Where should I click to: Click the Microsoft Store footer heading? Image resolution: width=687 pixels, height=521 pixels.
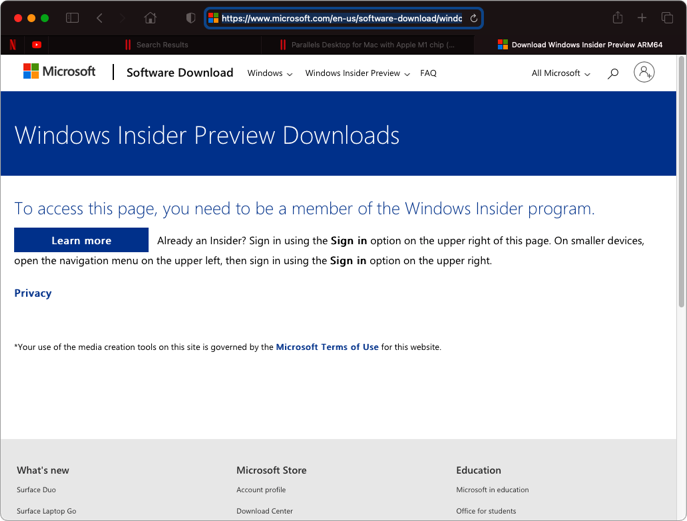point(271,470)
